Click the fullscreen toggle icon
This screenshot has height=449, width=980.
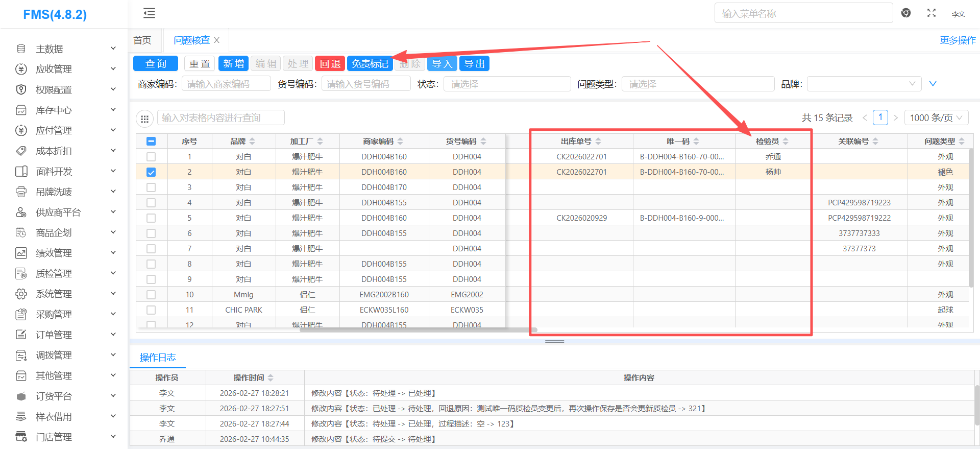tap(932, 13)
